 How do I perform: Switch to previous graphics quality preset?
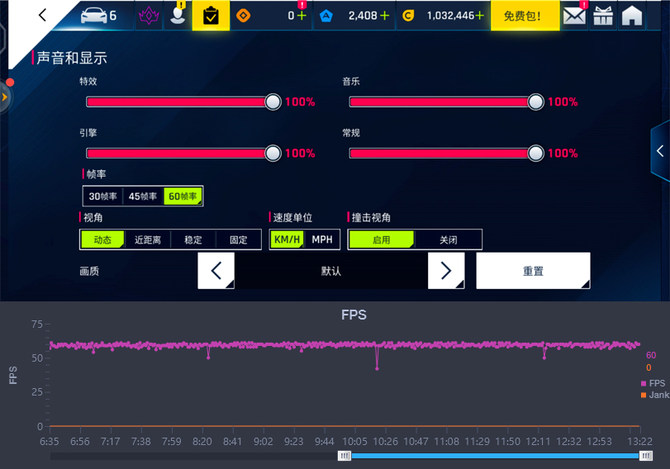pyautogui.click(x=216, y=271)
